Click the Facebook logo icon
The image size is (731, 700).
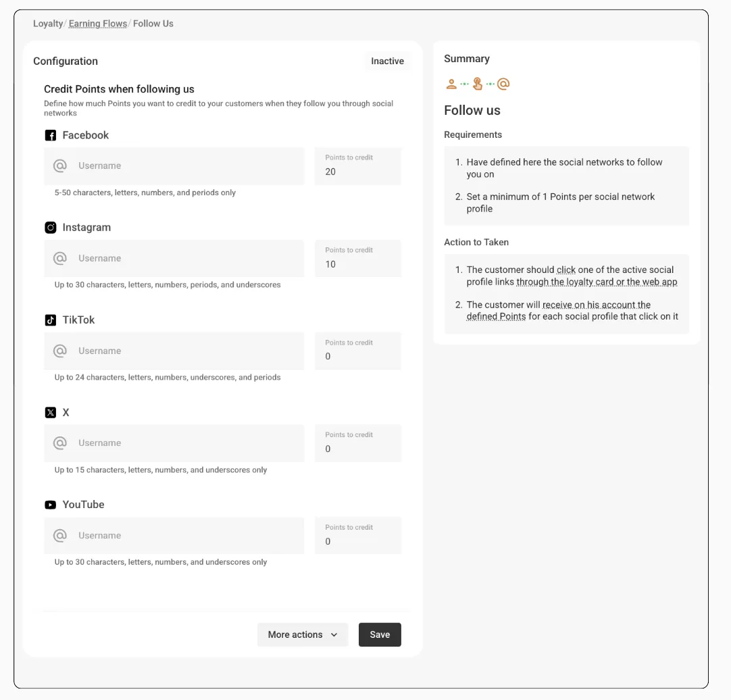[x=51, y=136]
